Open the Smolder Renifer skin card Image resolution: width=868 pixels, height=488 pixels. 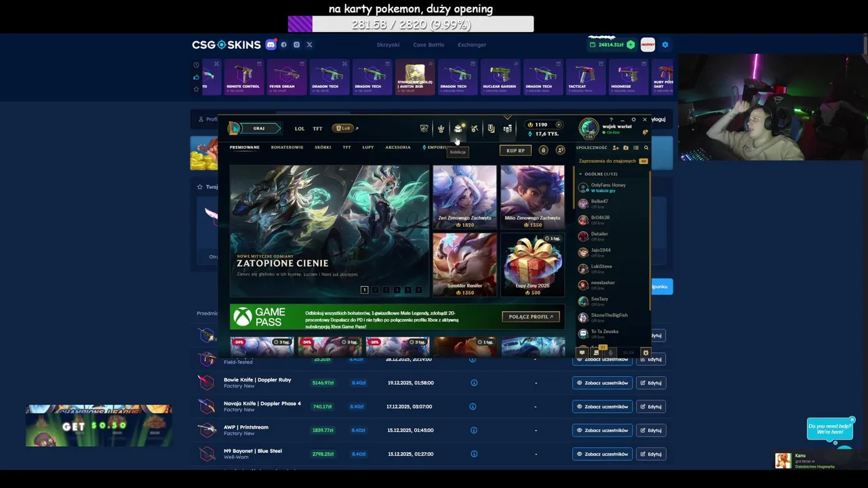tap(465, 265)
